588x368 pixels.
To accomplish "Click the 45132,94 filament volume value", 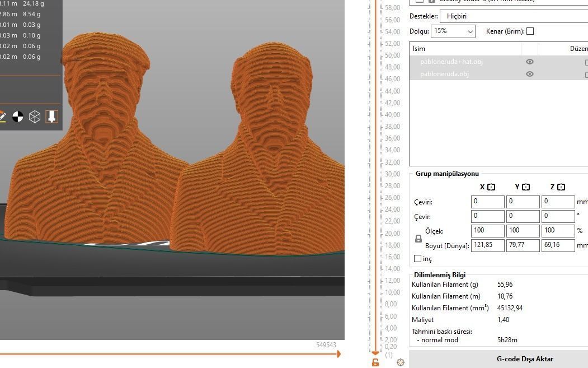I will 510,308.
